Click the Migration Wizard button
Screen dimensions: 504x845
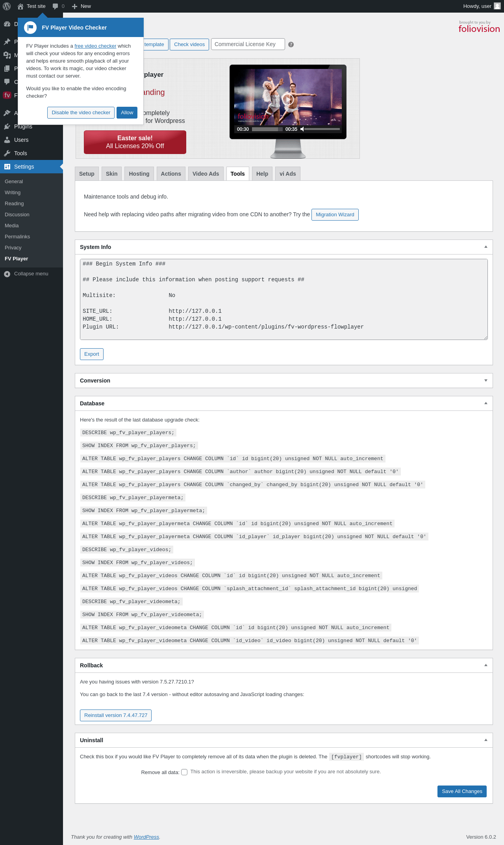[335, 215]
